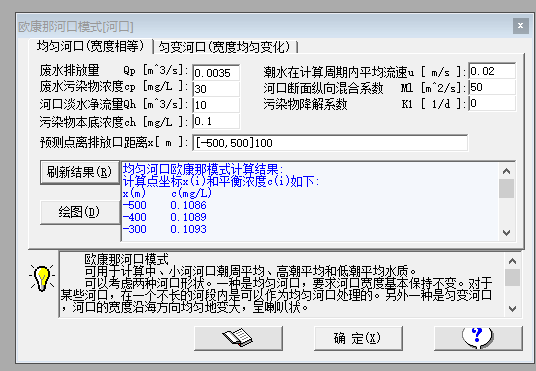
Task: Click the results pane scrollbar thumb
Action: click(x=506, y=188)
